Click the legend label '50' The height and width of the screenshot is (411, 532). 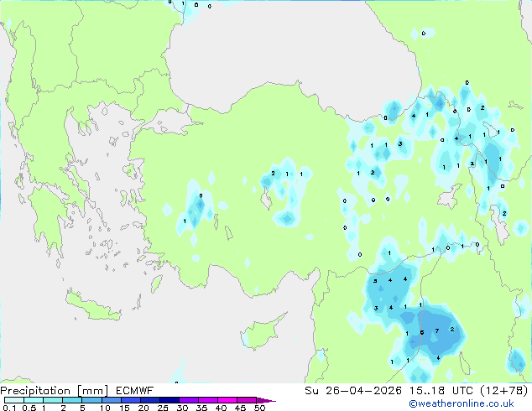pyautogui.click(x=259, y=408)
